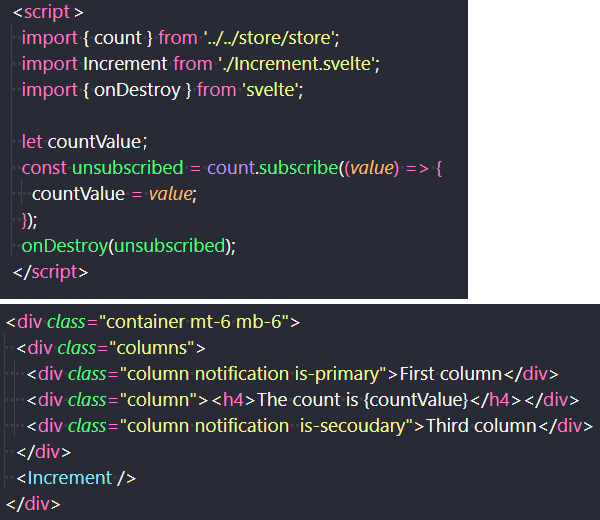Click the 'class' attribute of the container div
The image size is (600, 520).
[x=66, y=322]
